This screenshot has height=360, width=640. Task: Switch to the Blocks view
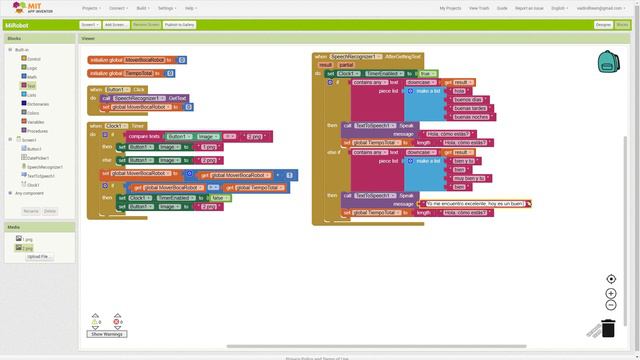(622, 25)
